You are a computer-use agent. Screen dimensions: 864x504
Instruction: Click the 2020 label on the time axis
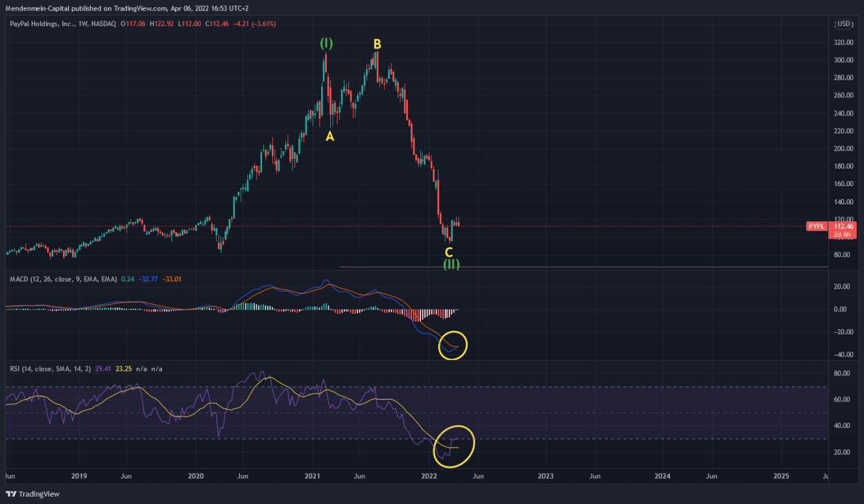tap(196, 475)
